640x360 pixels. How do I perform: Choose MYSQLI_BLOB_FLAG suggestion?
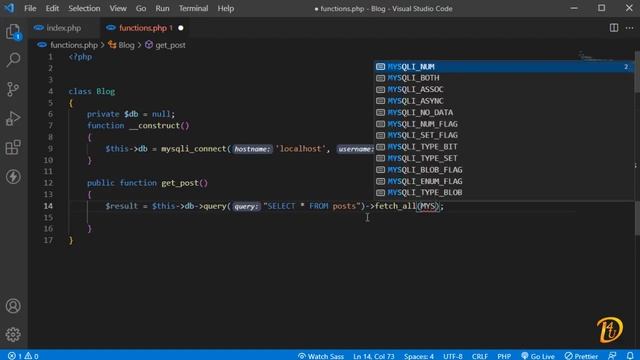(504, 169)
